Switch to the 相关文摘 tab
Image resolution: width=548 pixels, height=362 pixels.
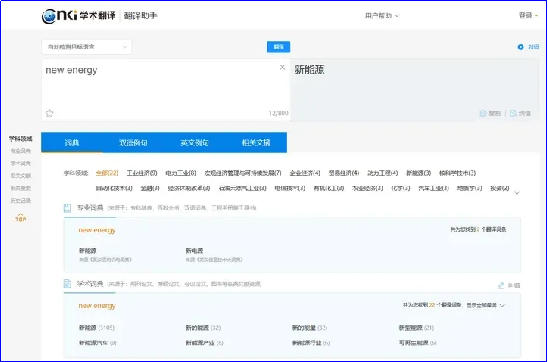256,143
